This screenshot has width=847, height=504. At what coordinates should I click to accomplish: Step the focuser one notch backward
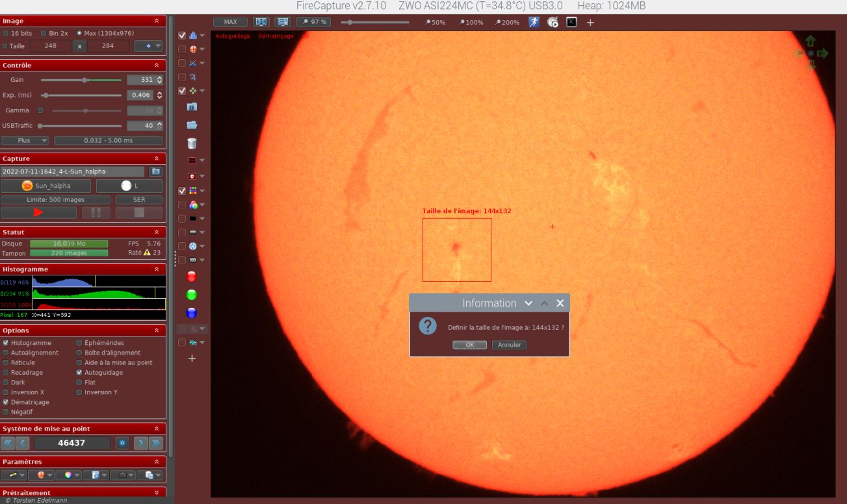[x=23, y=443]
